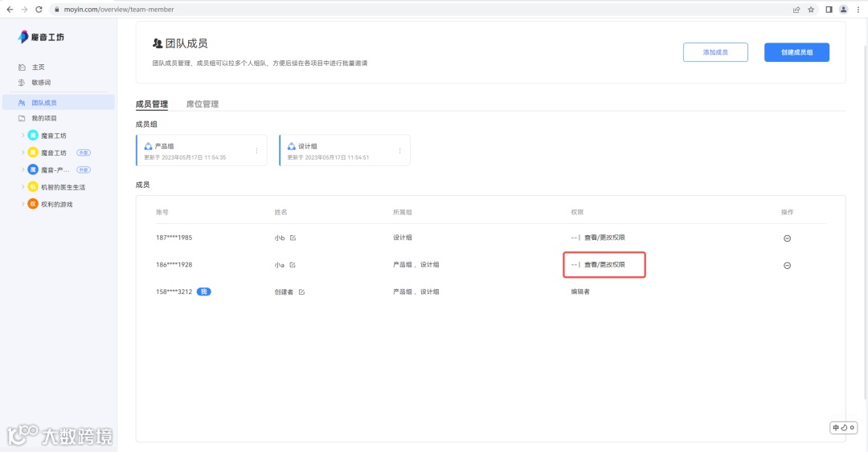
Task: Expand the 机智的医生生活 project chevron
Action: coord(23,187)
